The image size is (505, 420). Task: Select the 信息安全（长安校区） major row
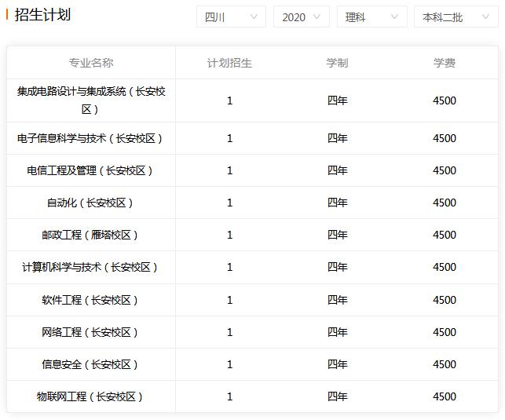coord(252,364)
